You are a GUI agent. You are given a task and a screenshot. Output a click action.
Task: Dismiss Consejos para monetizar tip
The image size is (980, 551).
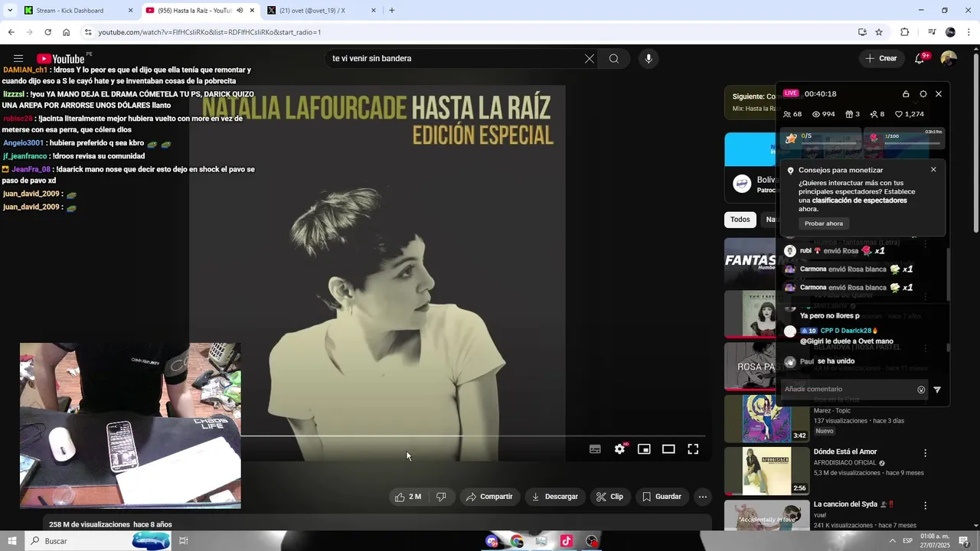click(x=933, y=170)
